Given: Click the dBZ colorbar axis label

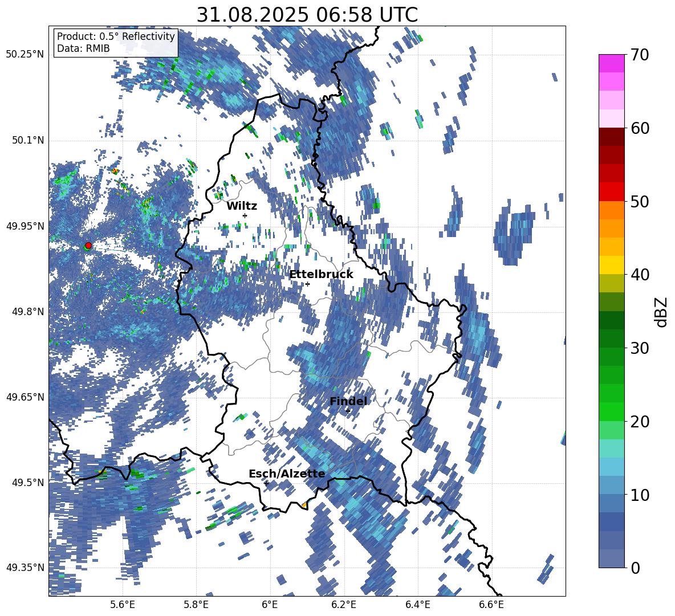Looking at the screenshot, I should (x=661, y=312).
